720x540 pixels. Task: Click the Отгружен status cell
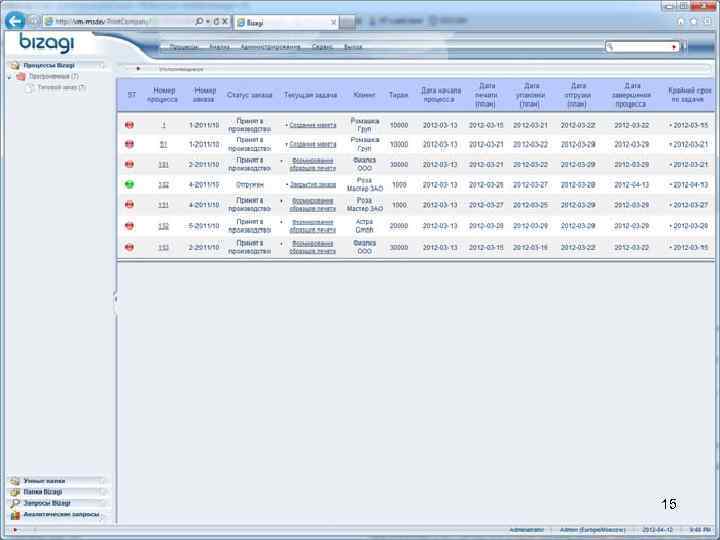(x=249, y=185)
